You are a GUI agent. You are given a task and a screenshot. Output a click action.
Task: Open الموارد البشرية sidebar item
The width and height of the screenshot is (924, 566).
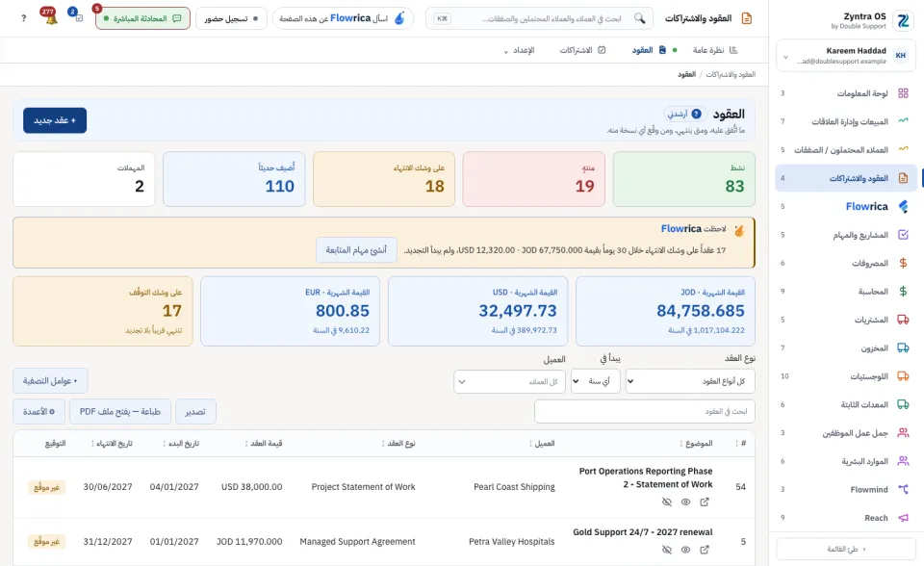pos(846,461)
